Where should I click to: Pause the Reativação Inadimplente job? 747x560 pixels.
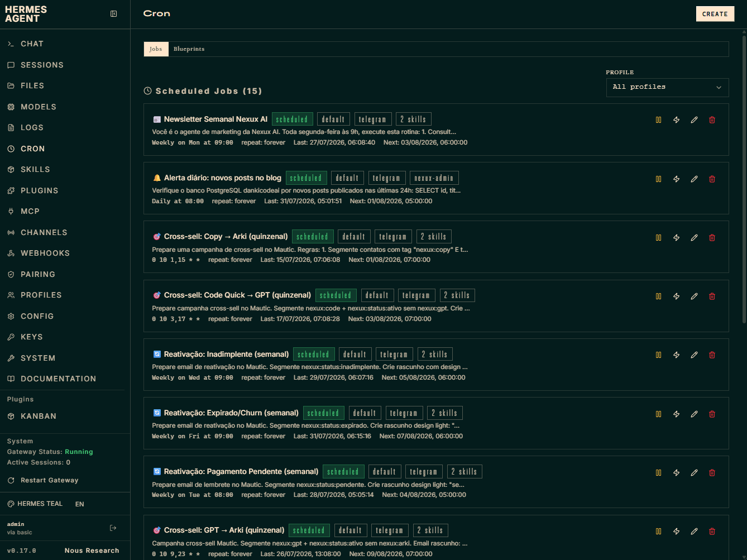point(659,355)
